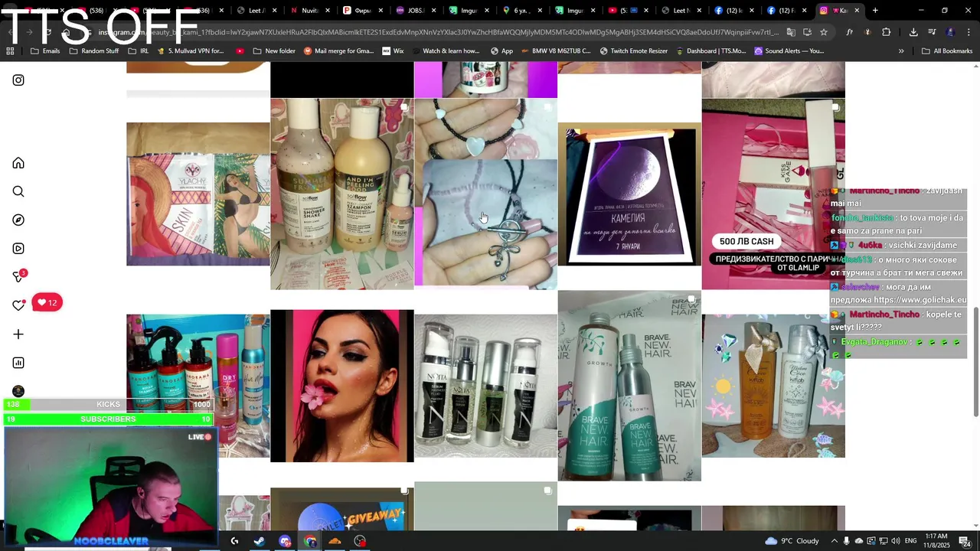Screen dimensions: 980x551
Task: Open the media control icon in the Chrome toolbar
Action: 932,32
